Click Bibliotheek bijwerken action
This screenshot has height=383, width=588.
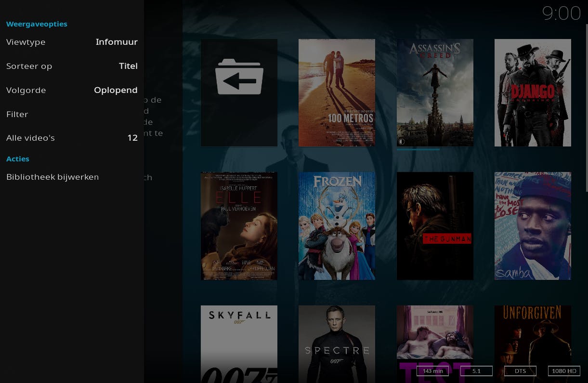72,177
